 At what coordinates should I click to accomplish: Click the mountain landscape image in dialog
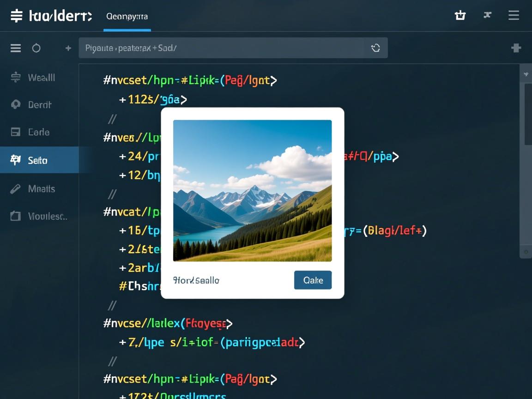[x=252, y=190]
